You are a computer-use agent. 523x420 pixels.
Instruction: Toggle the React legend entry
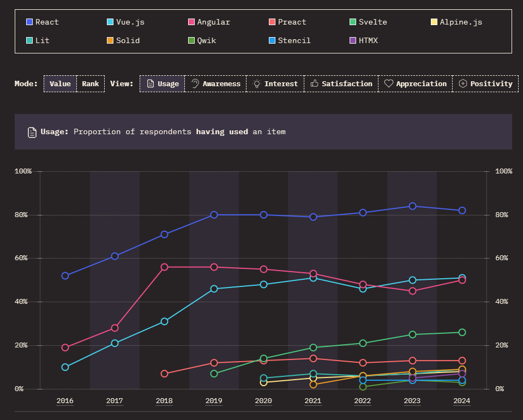pyautogui.click(x=43, y=22)
